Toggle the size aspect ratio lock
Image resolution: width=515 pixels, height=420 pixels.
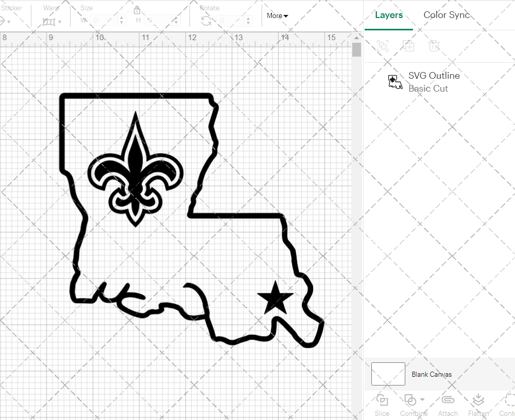tap(137, 10)
